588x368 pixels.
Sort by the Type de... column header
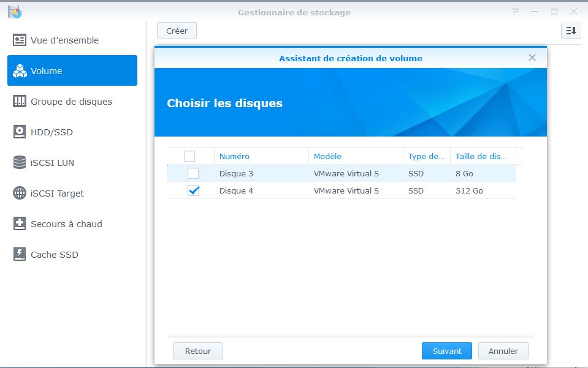[x=427, y=156]
